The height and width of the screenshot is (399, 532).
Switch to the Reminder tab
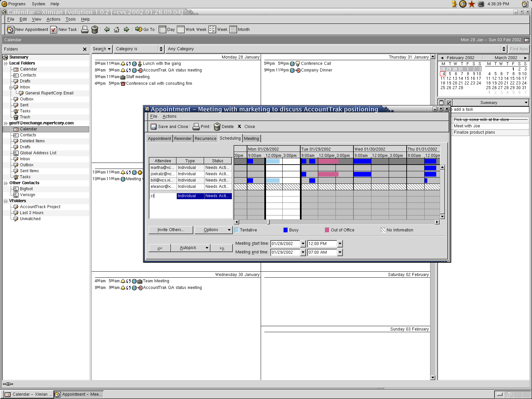183,139
